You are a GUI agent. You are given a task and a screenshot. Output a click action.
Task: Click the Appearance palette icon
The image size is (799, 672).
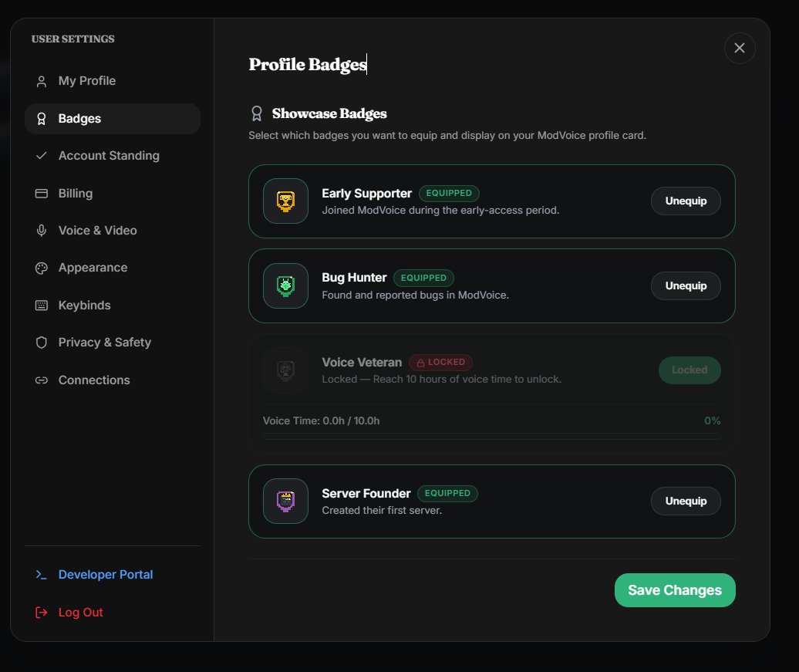[x=42, y=268]
